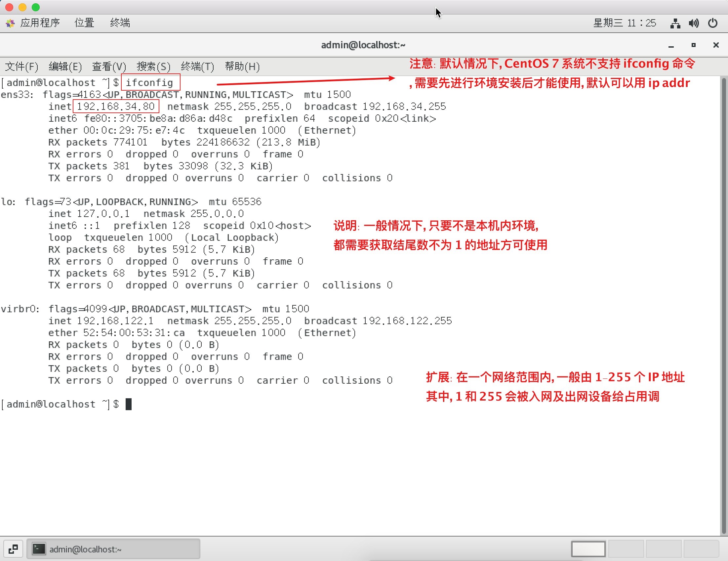
Task: Click the clock showing 星期三 11:25
Action: (x=624, y=23)
